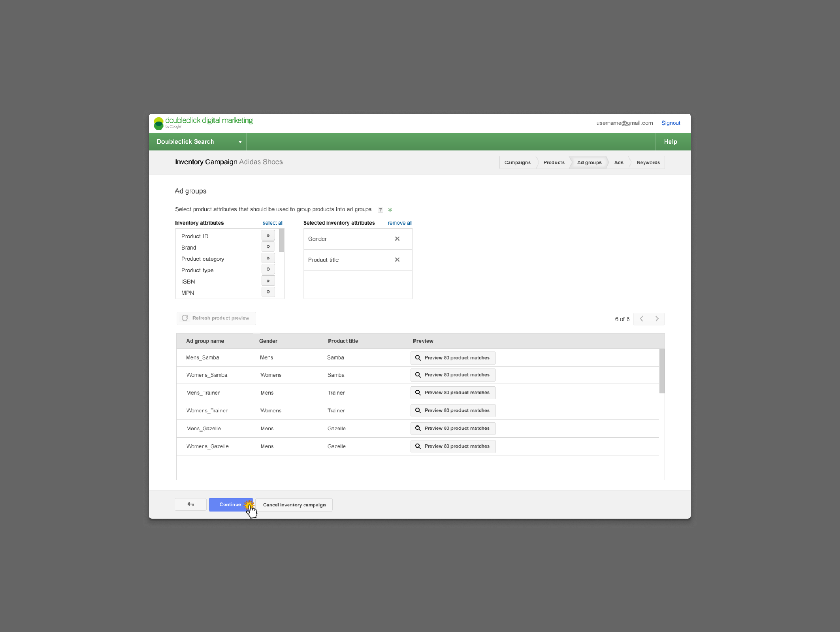
Task: Click the ISBN attribute label
Action: point(188,281)
